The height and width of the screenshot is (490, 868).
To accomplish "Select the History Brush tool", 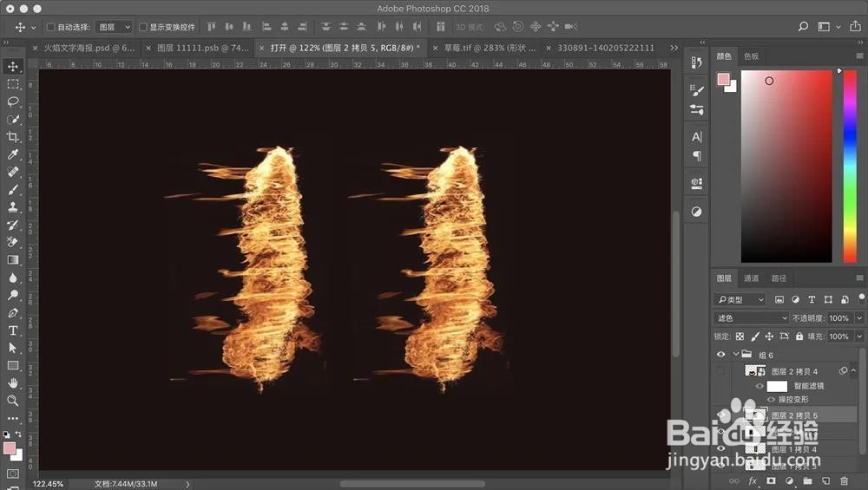I will (13, 225).
